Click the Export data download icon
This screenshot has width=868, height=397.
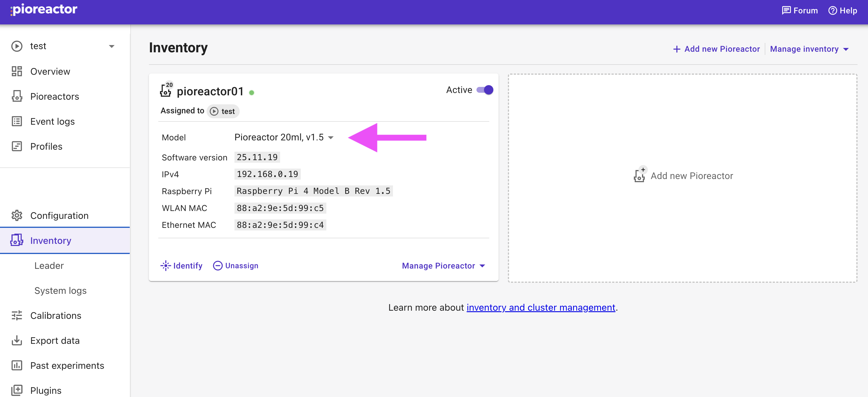tap(17, 340)
